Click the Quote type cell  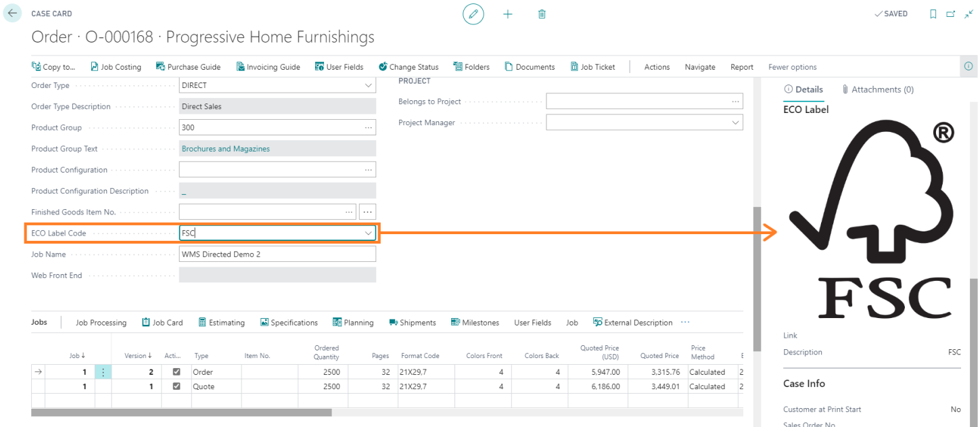point(216,386)
